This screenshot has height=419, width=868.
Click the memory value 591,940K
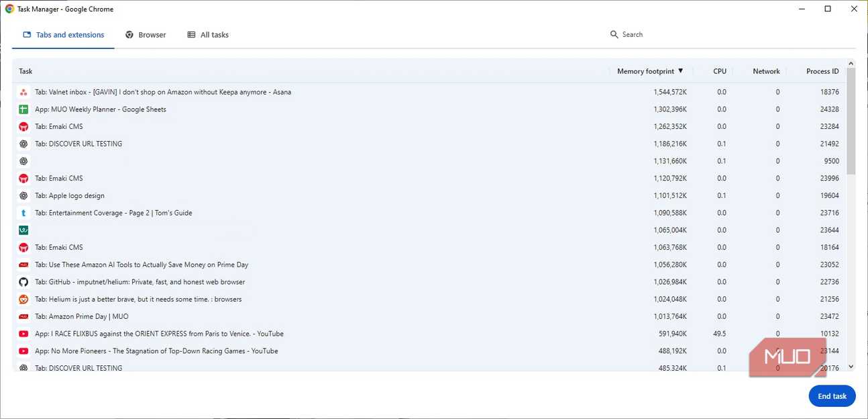click(673, 334)
